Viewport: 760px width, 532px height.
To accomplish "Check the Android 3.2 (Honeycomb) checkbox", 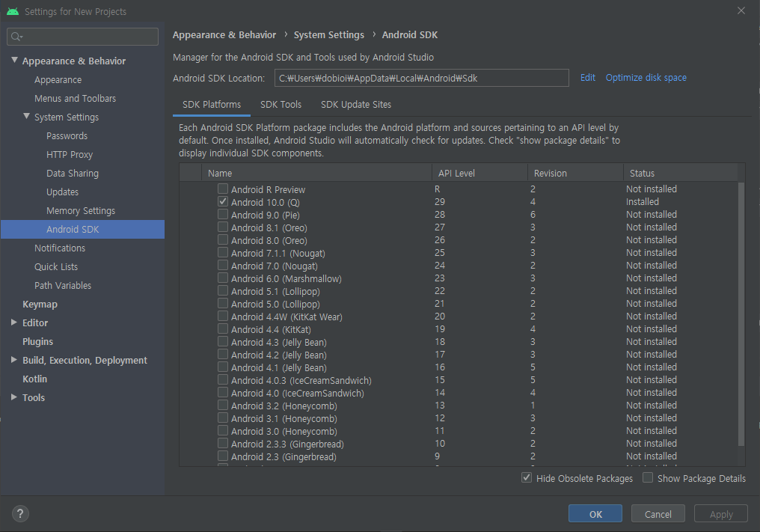I will [223, 405].
